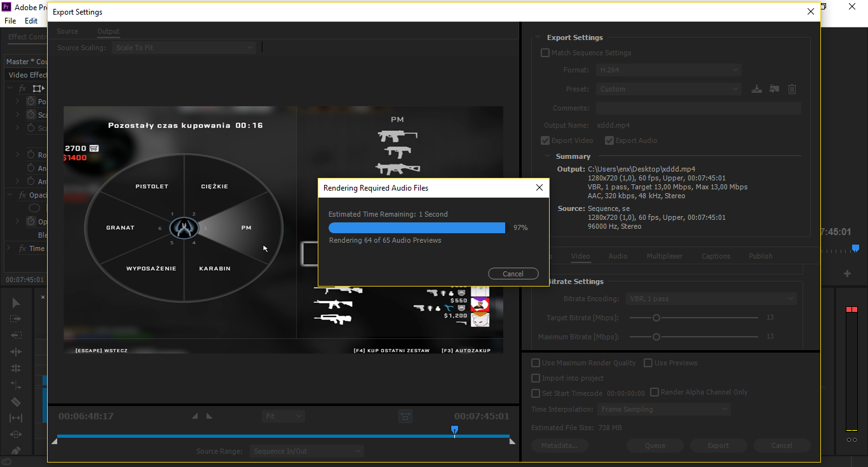Screen dimensions: 868x467
Task: Toggle Use Maximum Render Quality checkbox
Action: [x=536, y=363]
